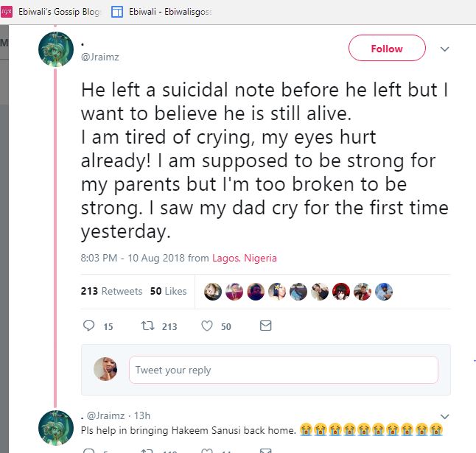Expand the tweet options chevron beside Follow

click(x=444, y=49)
